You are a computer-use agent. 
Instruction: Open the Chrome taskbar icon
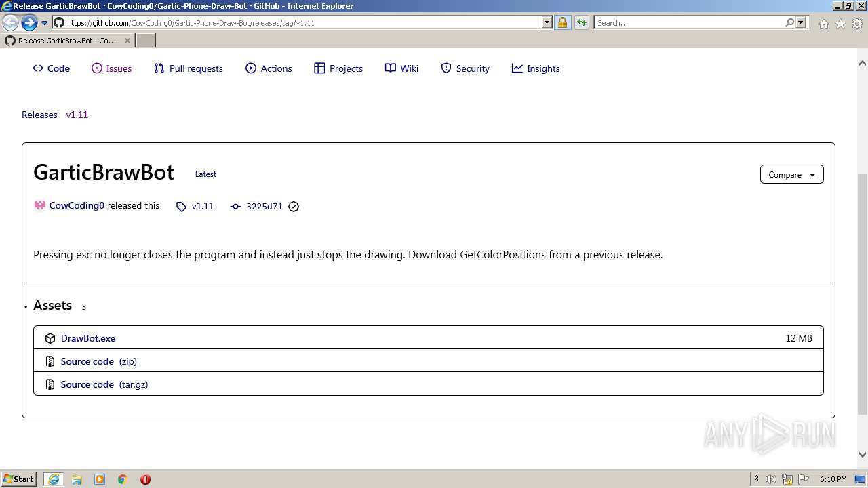point(123,479)
